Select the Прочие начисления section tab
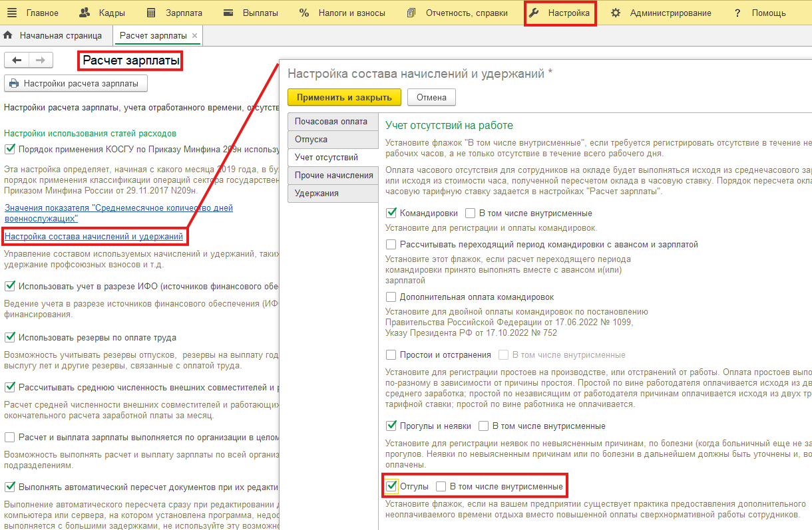Screen dimensions: 812x530 (333, 176)
